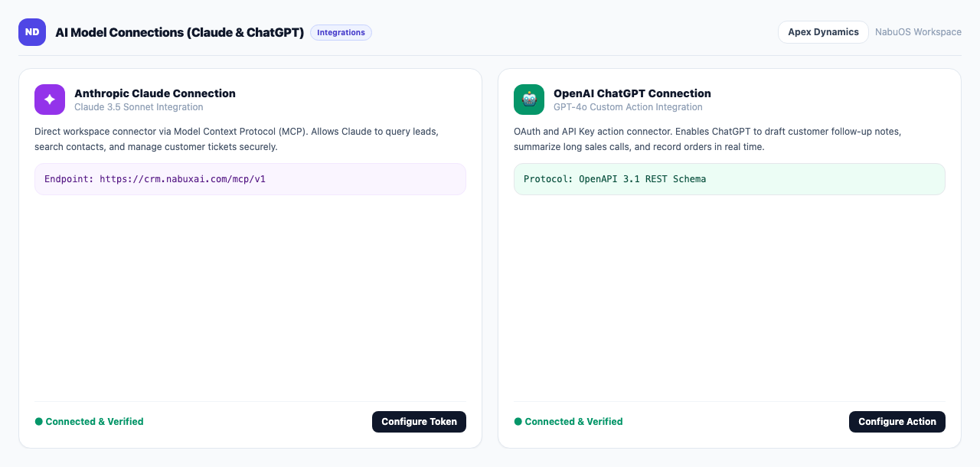Viewport: 980px width, 467px height.
Task: Click the ChatGPT OAuth action connector description
Action: click(707, 139)
